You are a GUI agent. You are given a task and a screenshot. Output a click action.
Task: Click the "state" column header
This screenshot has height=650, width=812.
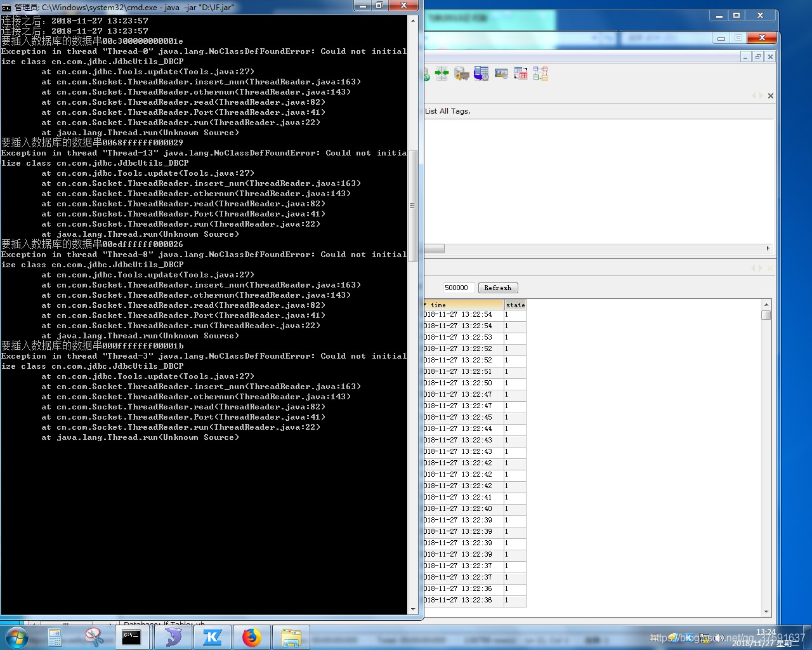pyautogui.click(x=515, y=305)
